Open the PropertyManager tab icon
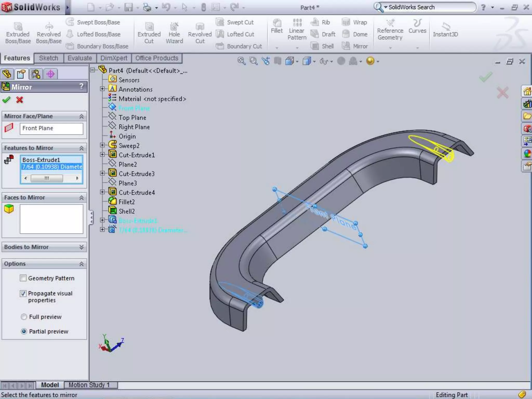This screenshot has width=532, height=399. (21, 74)
